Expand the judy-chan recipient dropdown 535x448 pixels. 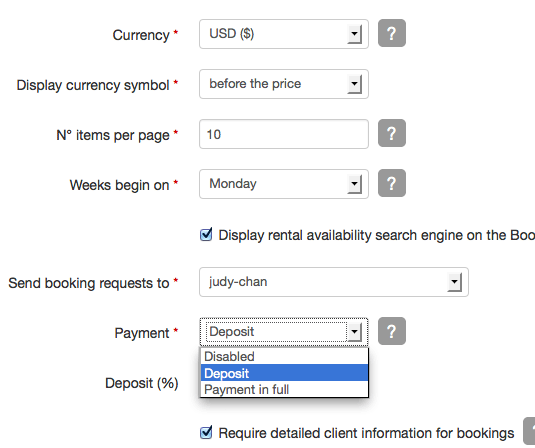pos(334,282)
